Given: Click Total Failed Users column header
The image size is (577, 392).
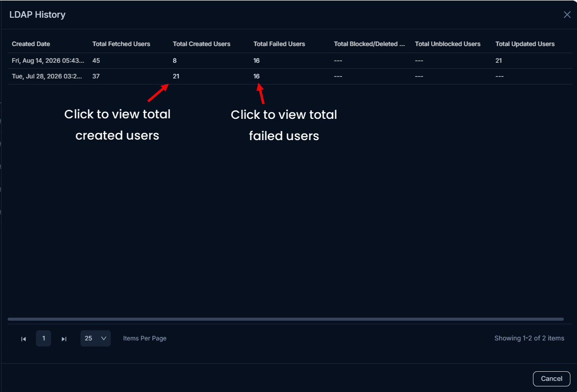Looking at the screenshot, I should click(x=279, y=44).
